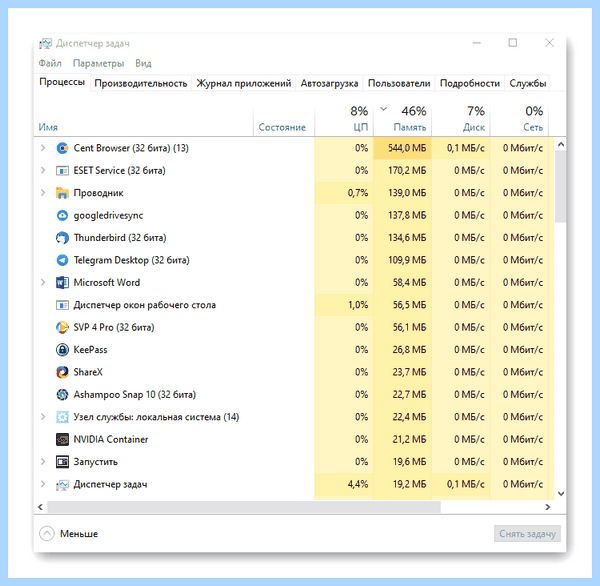600x586 pixels.
Task: Click the Thunderbird process icon
Action: (x=62, y=238)
